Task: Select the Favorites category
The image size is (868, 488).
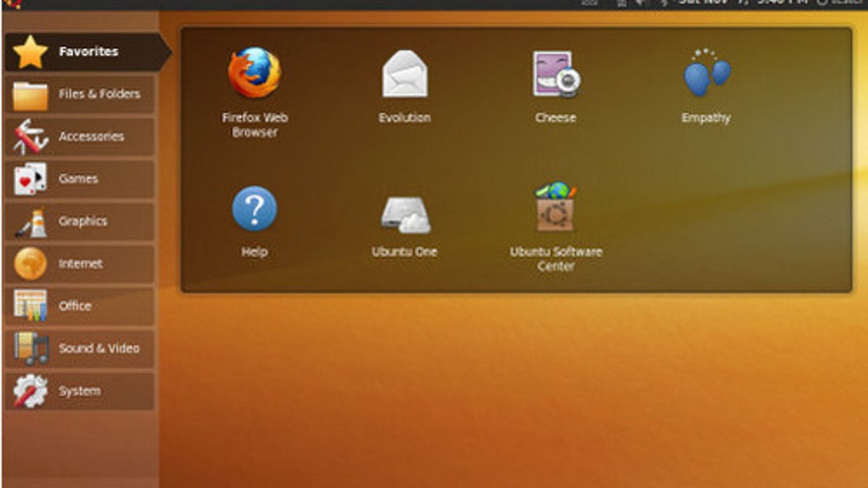Action: point(87,52)
